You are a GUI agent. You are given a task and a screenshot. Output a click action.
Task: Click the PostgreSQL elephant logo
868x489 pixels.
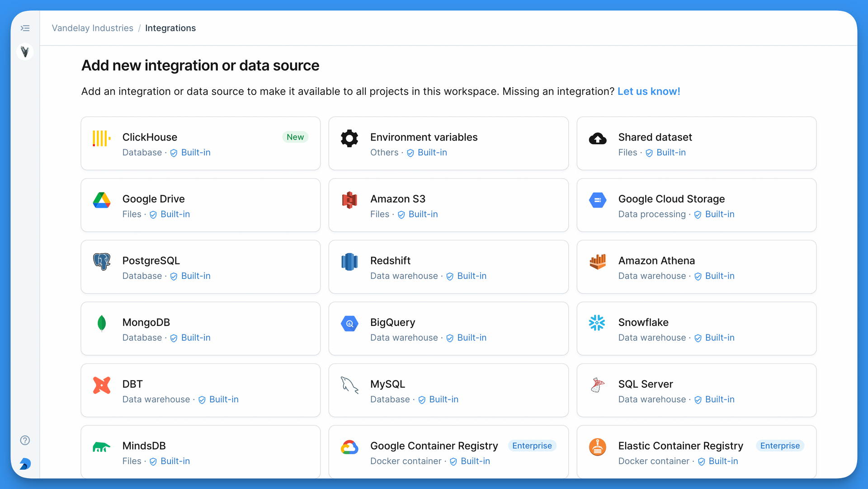tap(101, 262)
